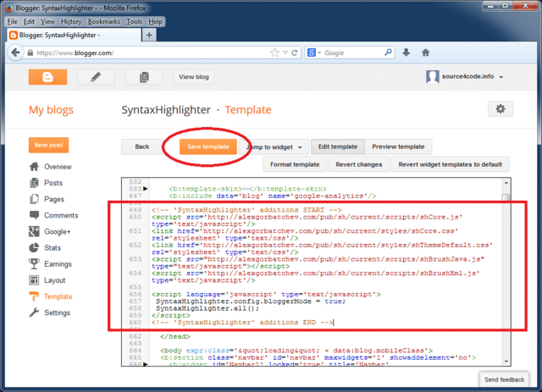Viewport: 542px width, 392px height.
Task: Click the Overview house icon
Action: coord(34,167)
